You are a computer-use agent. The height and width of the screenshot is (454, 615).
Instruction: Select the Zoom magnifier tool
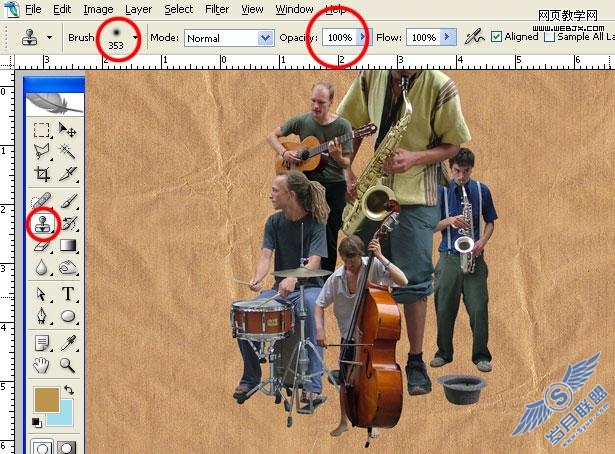[x=67, y=365]
